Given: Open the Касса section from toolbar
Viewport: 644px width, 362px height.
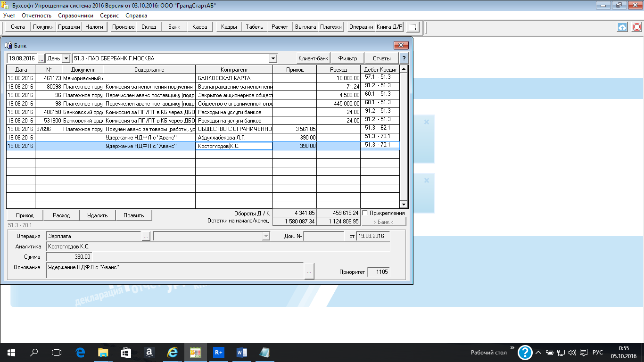Looking at the screenshot, I should coord(200,27).
